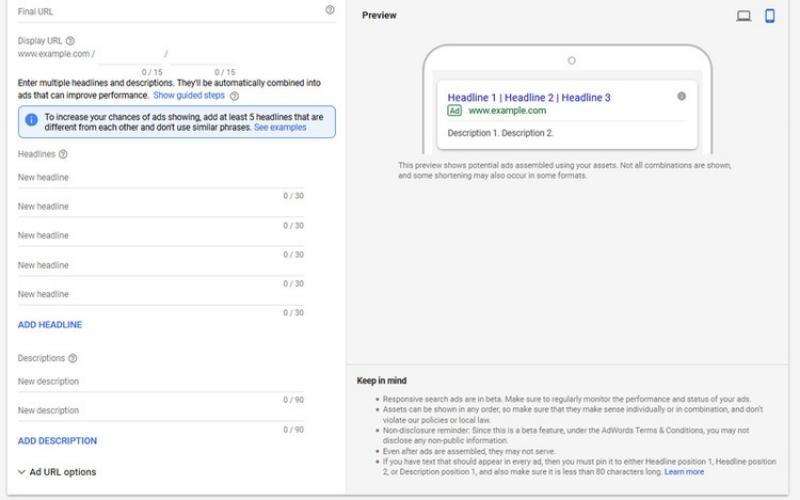Focus second Display URL path field
The height and width of the screenshot is (500, 800).
tap(203, 55)
